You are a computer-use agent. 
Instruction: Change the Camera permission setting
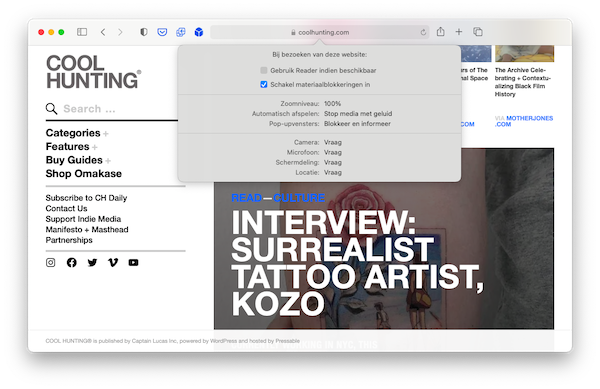click(333, 142)
